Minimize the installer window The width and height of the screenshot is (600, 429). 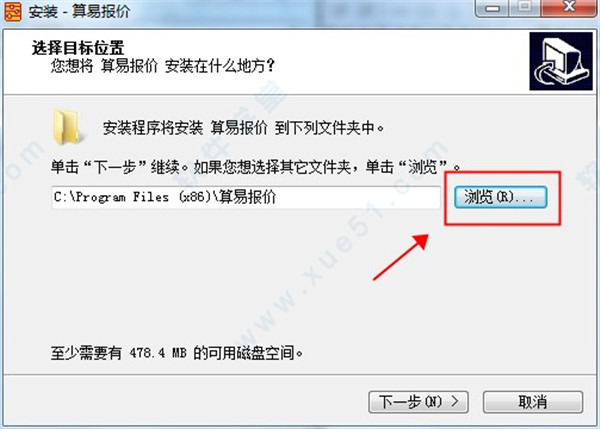492,7
